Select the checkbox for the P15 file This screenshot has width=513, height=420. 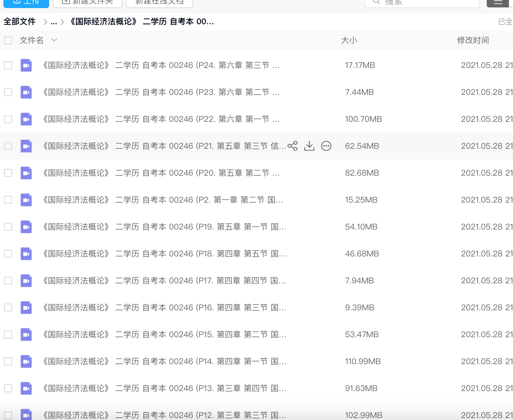(x=8, y=335)
